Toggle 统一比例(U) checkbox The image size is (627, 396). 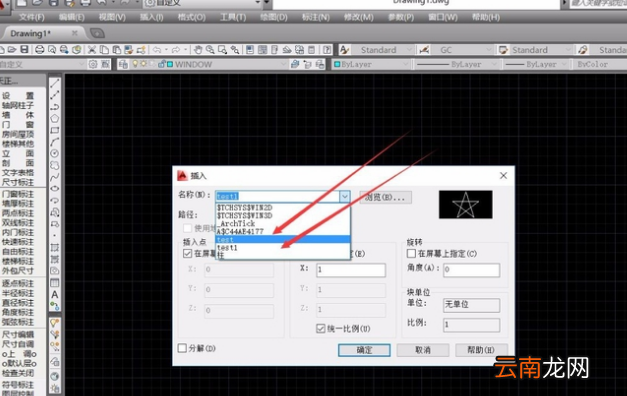321,328
